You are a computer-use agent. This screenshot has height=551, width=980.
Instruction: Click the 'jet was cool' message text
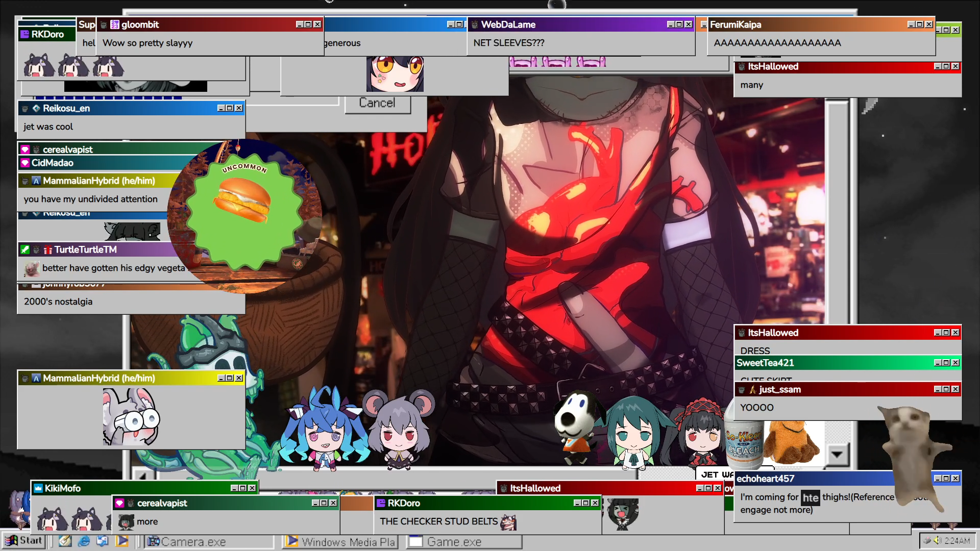click(48, 127)
